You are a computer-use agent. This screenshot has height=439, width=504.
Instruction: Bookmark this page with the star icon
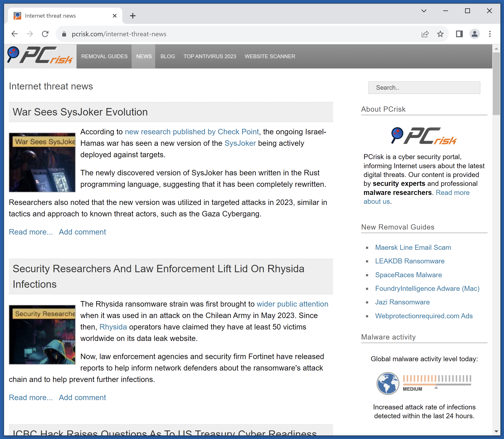tap(440, 34)
